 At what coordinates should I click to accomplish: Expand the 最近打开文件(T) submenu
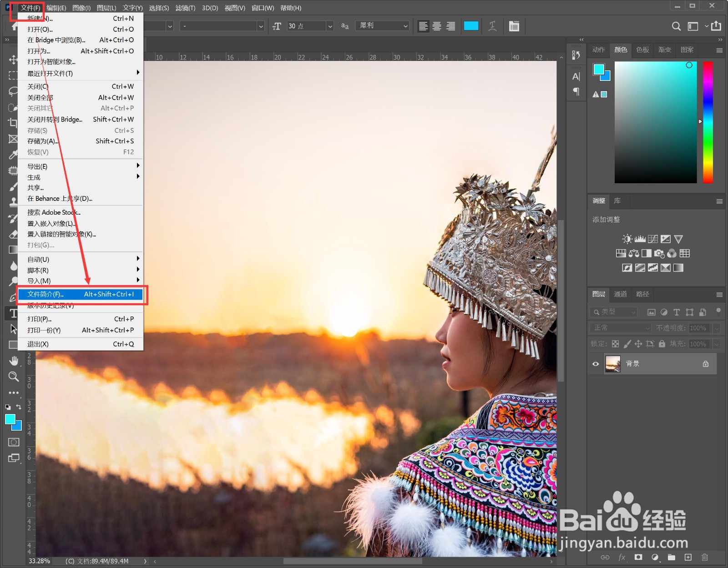pos(81,73)
